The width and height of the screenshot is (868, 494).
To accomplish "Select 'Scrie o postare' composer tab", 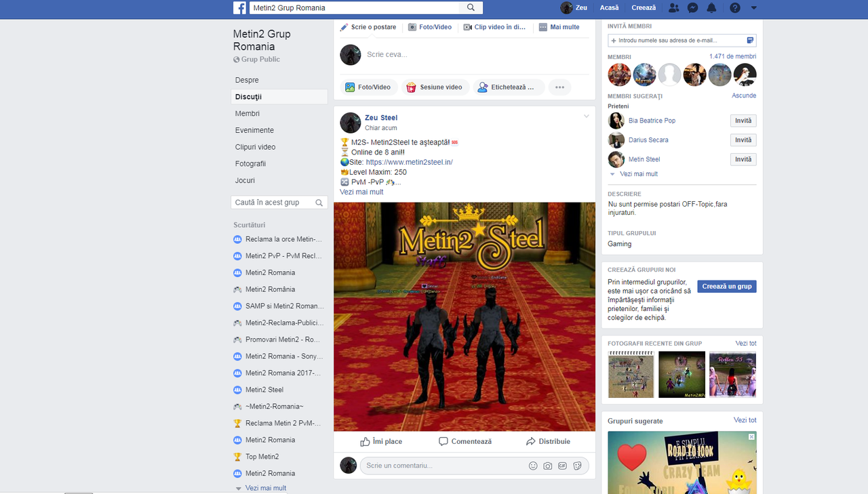I will point(368,27).
